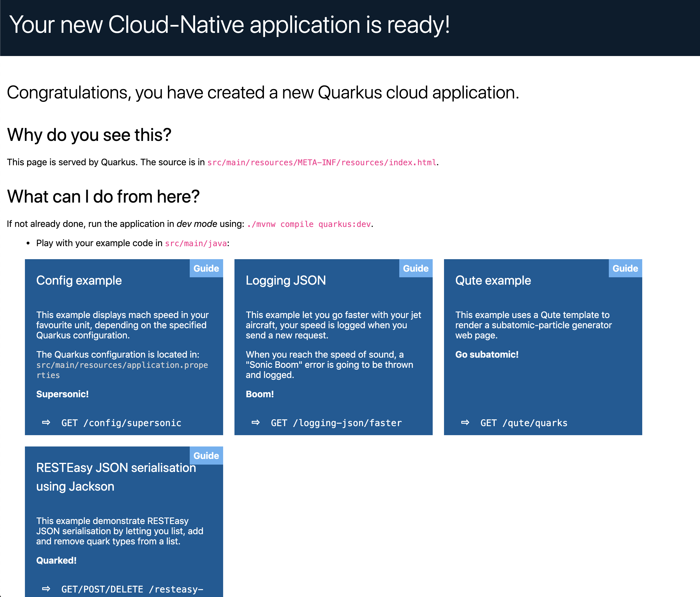Viewport: 700px width, 597px height.
Task: Click the bold Supersonic! text
Action: (63, 394)
